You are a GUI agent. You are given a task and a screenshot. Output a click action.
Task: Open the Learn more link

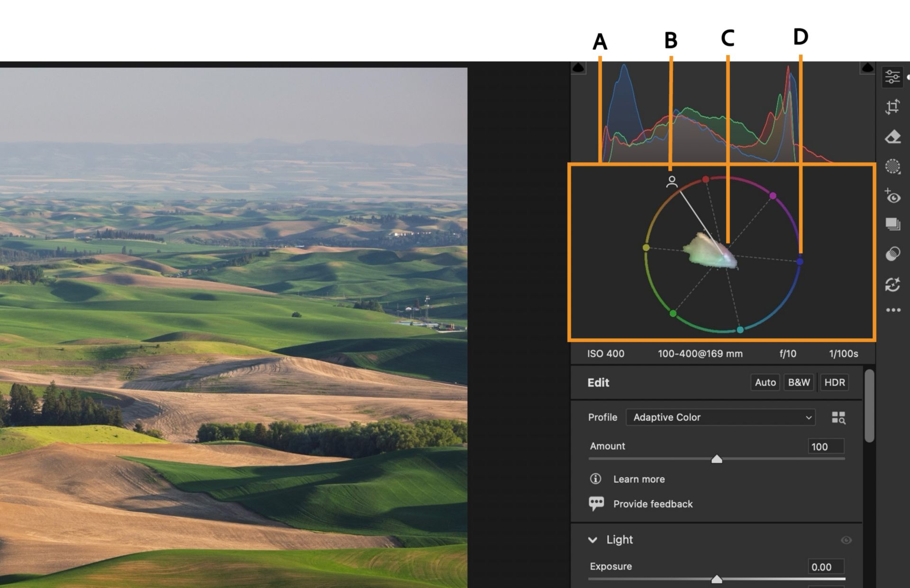click(638, 479)
